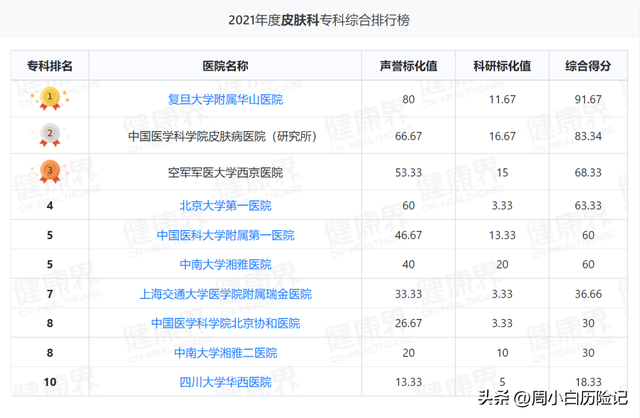Select 中国医学科学院皮肤病医院（研究所） text
The image size is (640, 418).
pyautogui.click(x=224, y=136)
